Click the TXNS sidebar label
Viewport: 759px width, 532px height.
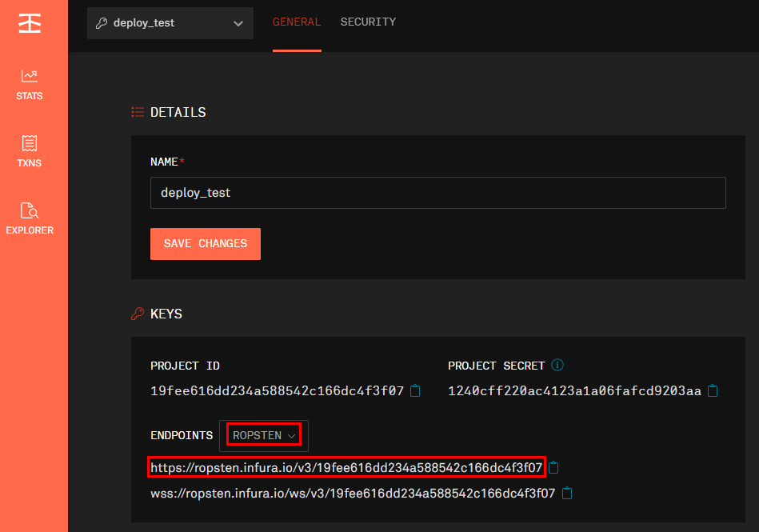click(x=30, y=163)
